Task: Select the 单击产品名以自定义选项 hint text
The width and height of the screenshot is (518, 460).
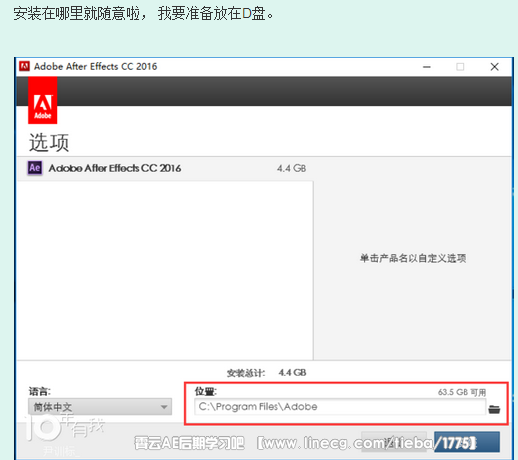Action: pos(413,258)
